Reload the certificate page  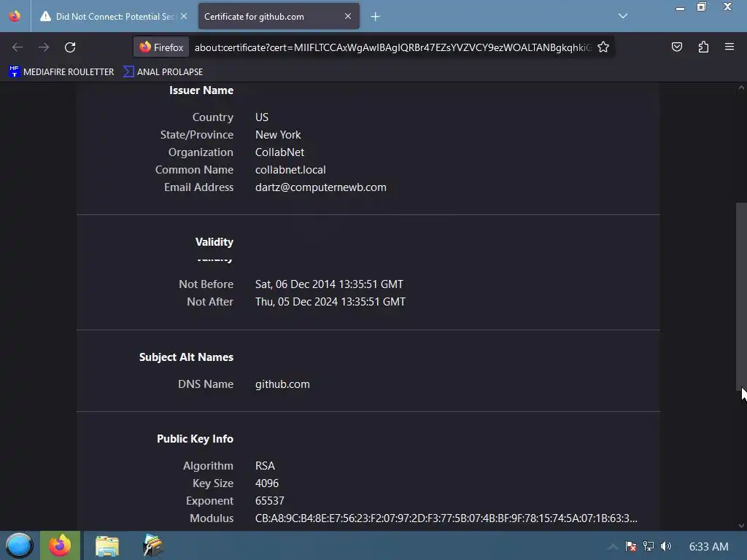(x=70, y=47)
